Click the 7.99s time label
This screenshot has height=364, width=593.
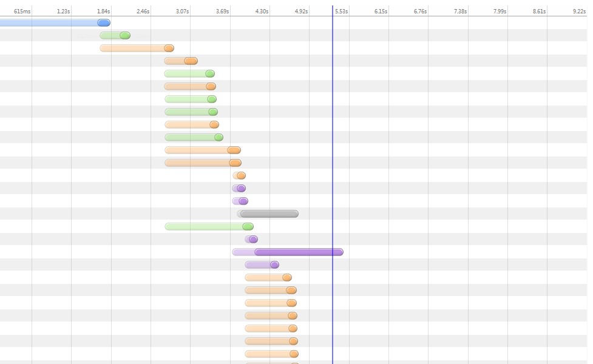click(500, 12)
